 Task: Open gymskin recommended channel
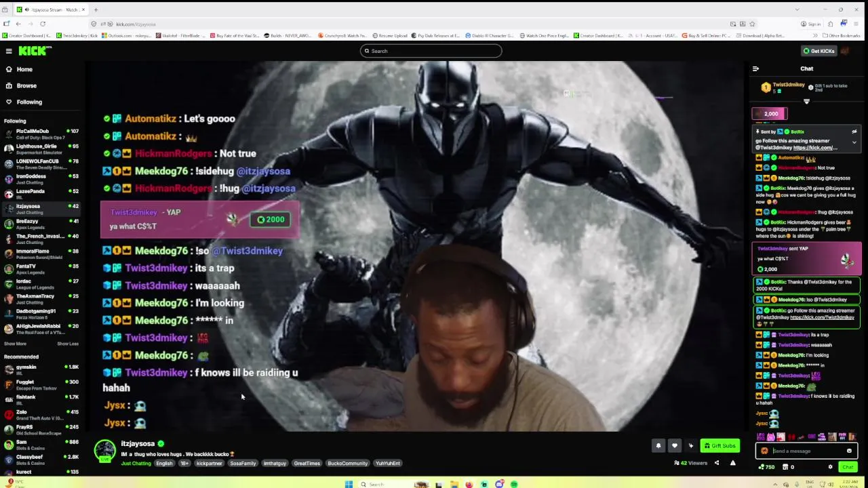click(41, 369)
